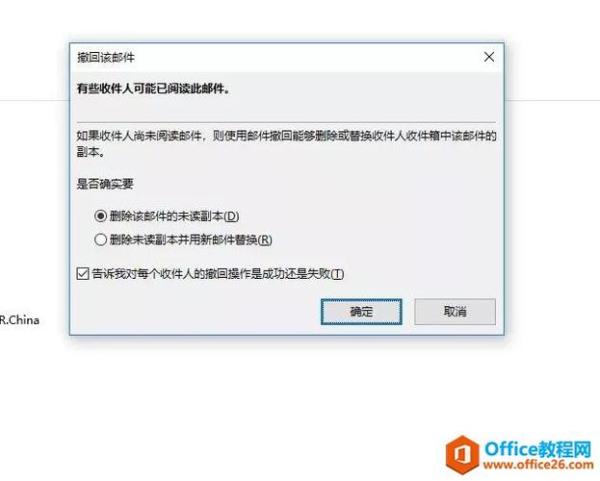Open the www.office26.com link
600x481 pixels.
[x=538, y=465]
